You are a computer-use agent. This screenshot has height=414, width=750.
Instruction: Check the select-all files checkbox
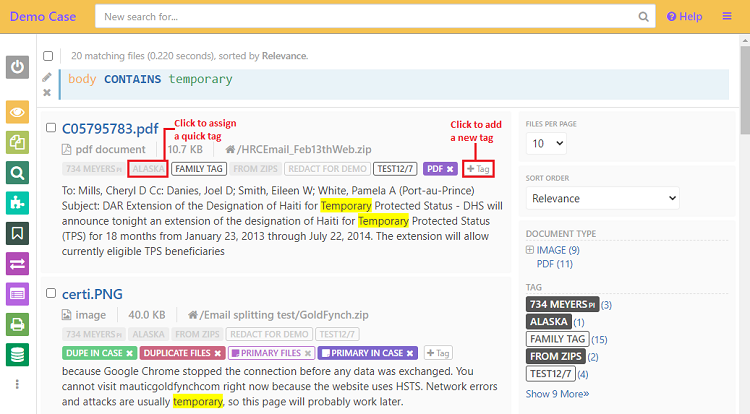pyautogui.click(x=48, y=56)
